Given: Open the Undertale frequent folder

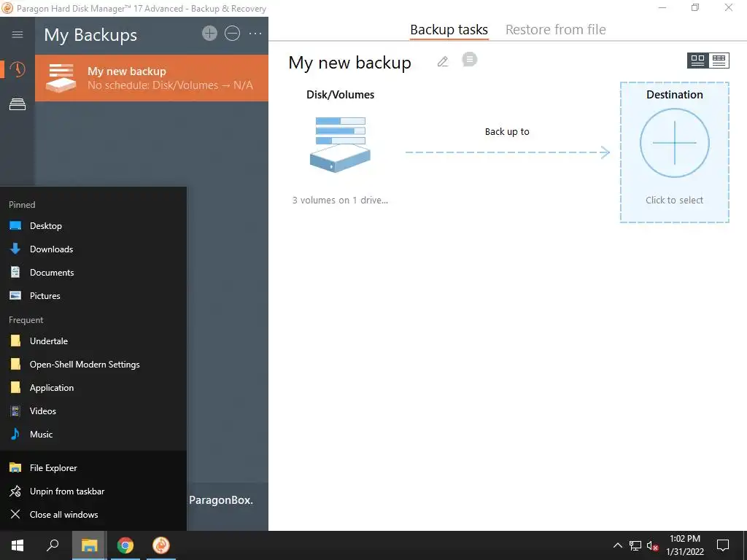Looking at the screenshot, I should (x=93, y=341).
